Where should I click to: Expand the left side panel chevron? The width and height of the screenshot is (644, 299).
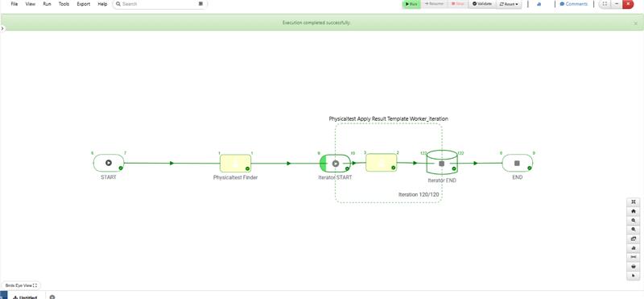tap(2, 28)
